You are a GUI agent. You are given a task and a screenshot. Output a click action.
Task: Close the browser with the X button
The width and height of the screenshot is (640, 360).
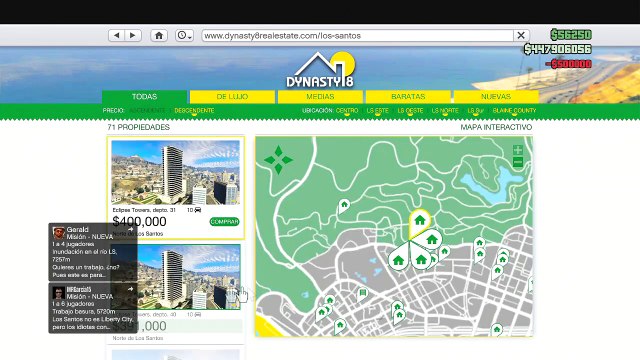pyautogui.click(x=521, y=36)
